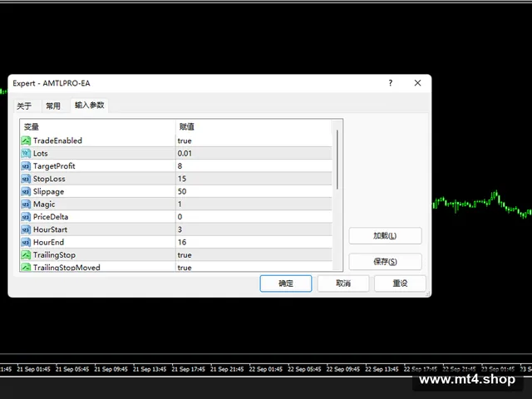
Task: Select the HourStart variable name
Action: pyautogui.click(x=50, y=229)
